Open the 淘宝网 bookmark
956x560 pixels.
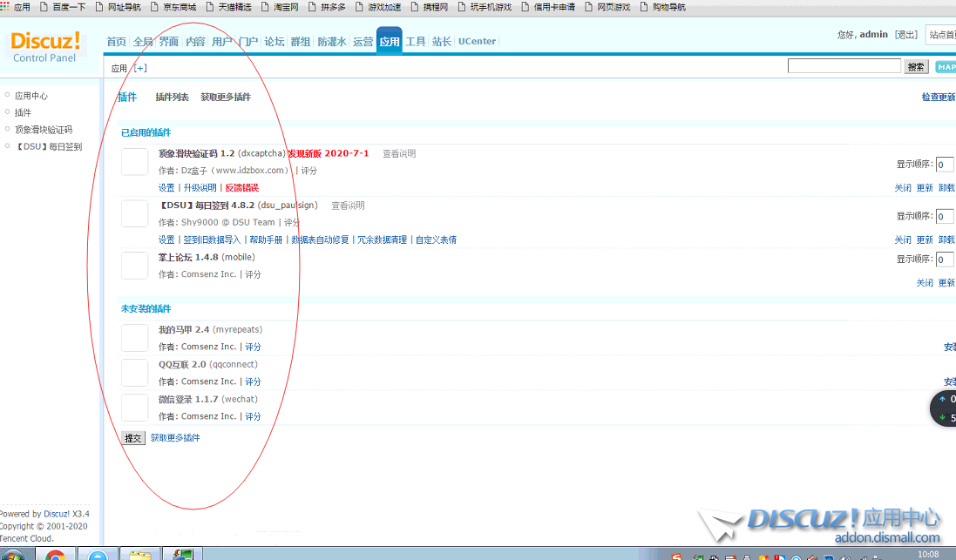click(280, 7)
